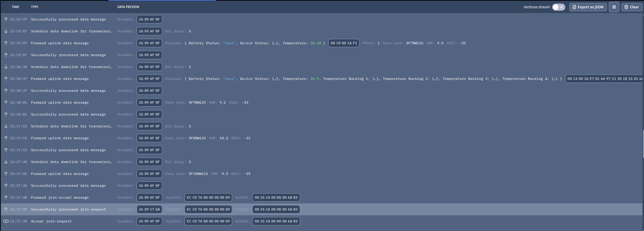
Task: Toggle the Verbose stream switch
Action: click(558, 7)
